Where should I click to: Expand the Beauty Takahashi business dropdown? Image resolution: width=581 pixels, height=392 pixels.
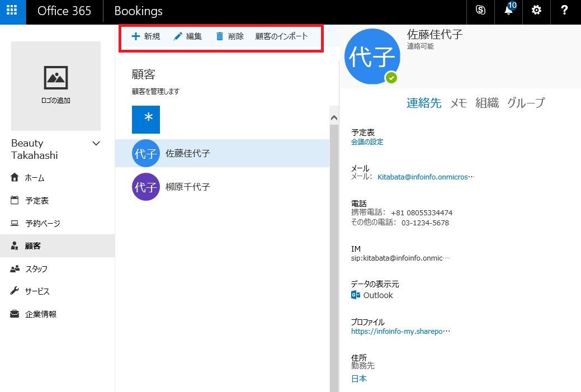96,144
